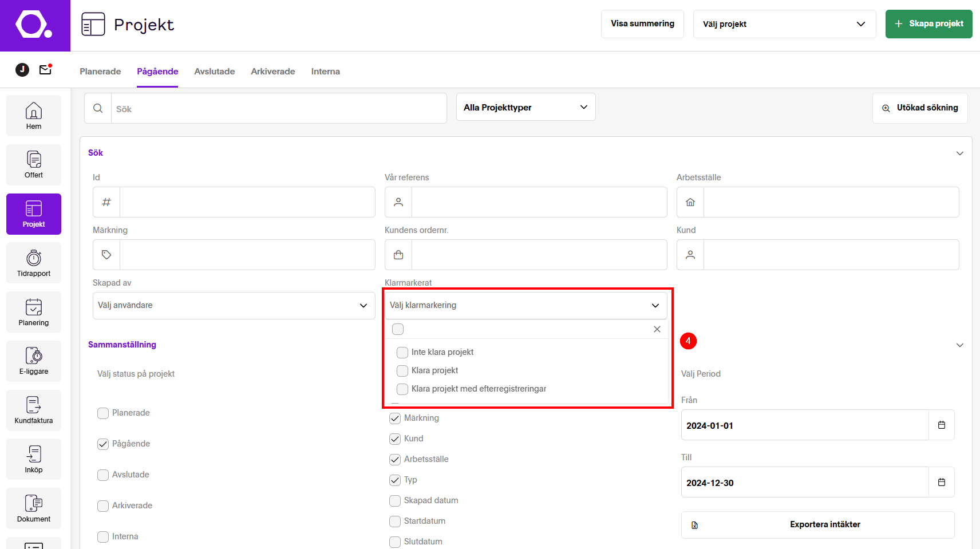This screenshot has height=549, width=980.
Task: Check the Planerade status checkbox
Action: tap(103, 413)
